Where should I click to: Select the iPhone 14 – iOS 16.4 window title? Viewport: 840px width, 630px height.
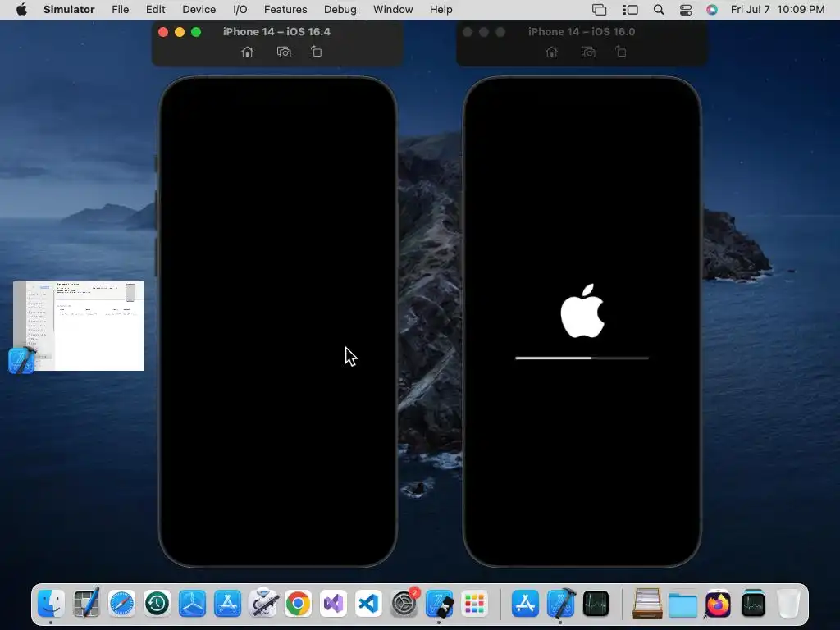(276, 32)
